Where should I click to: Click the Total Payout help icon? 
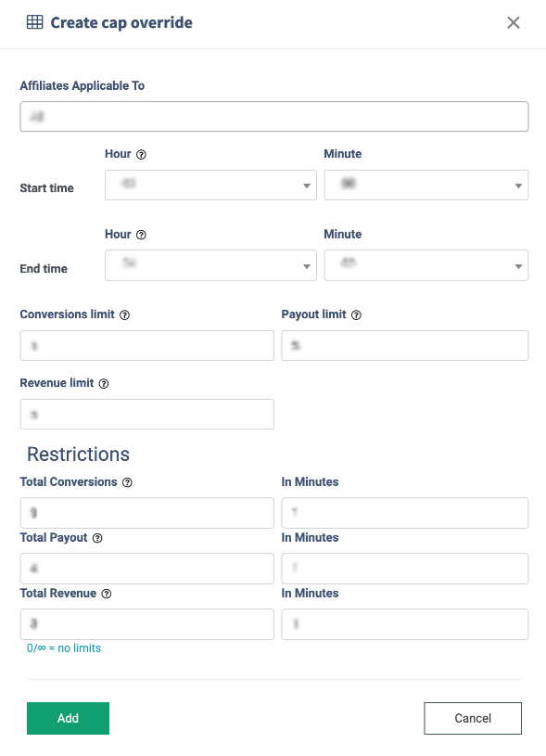(97, 538)
